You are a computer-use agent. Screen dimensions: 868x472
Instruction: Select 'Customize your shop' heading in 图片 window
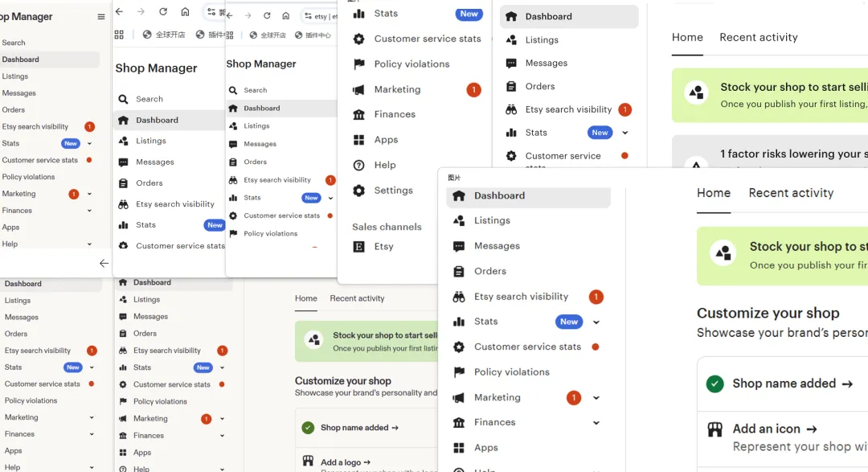768,314
